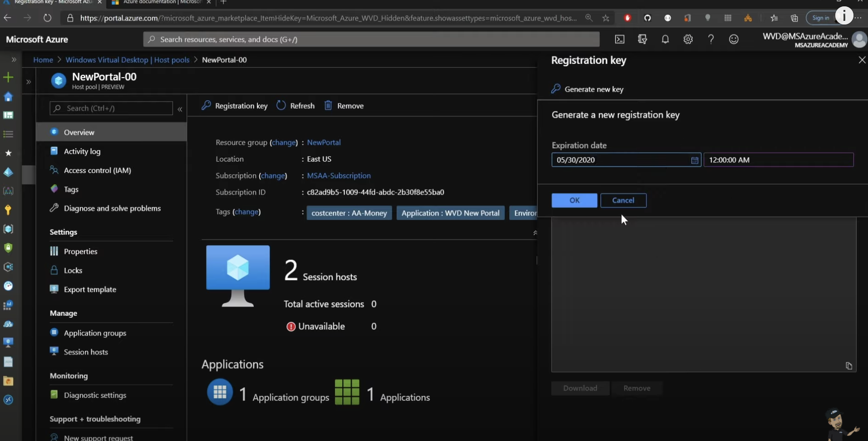
Task: Click the help question mark icon
Action: tap(710, 39)
